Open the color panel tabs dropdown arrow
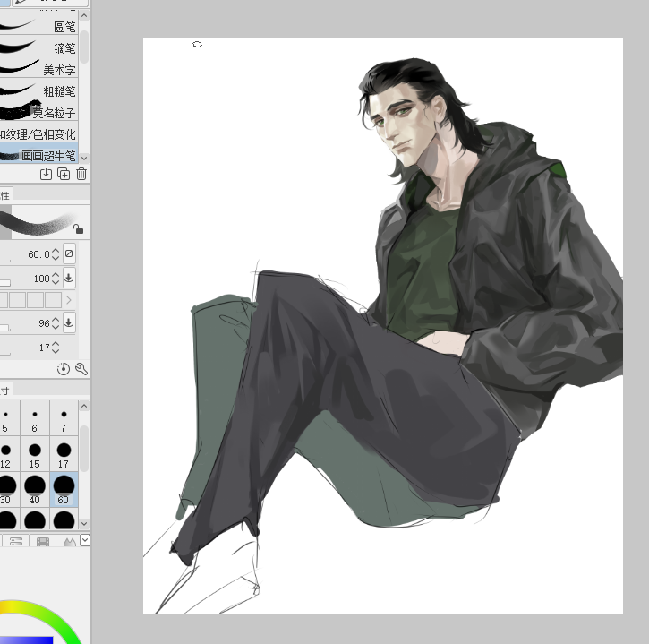The image size is (649, 644). [x=85, y=540]
